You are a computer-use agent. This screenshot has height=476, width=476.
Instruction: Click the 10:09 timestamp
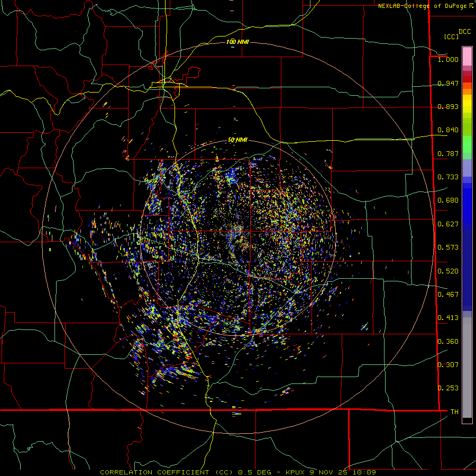click(x=364, y=472)
